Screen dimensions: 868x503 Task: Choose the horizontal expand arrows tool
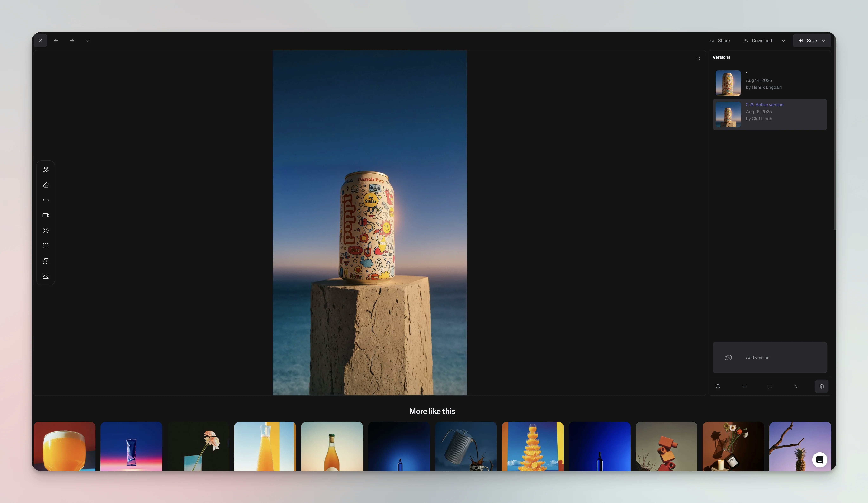click(45, 200)
